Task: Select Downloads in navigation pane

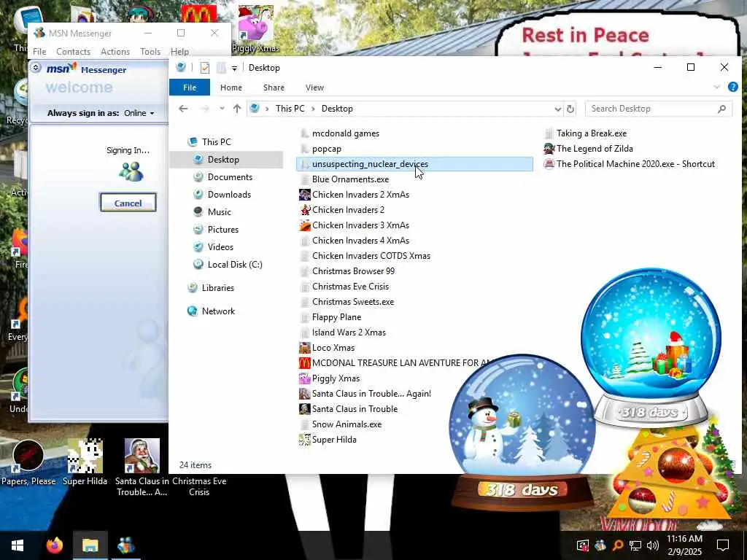Action: click(x=229, y=194)
